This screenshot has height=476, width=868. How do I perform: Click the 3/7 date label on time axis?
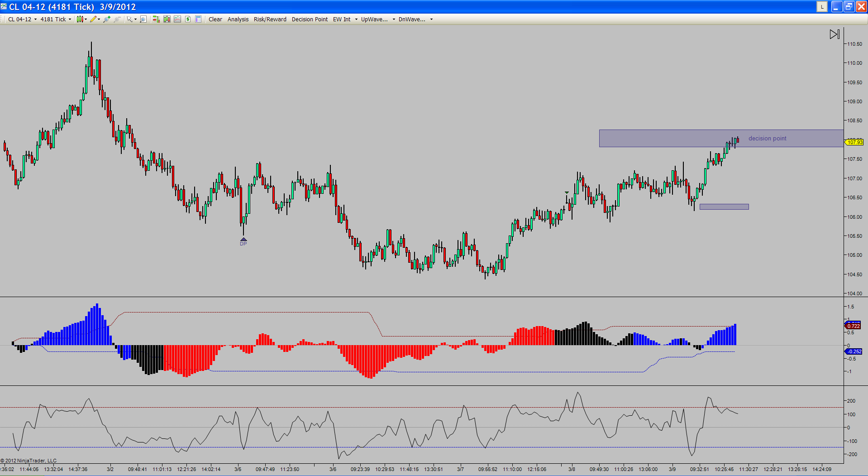point(460,469)
